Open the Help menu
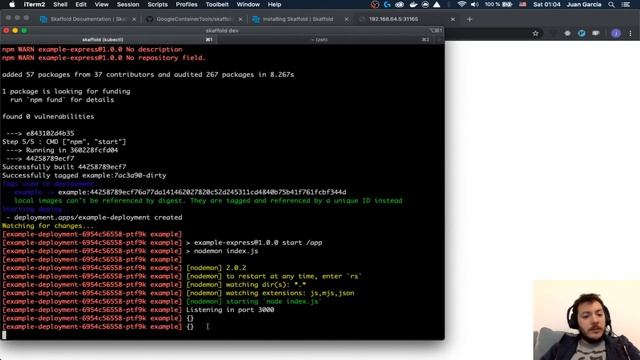The image size is (640, 360). (x=274, y=4)
